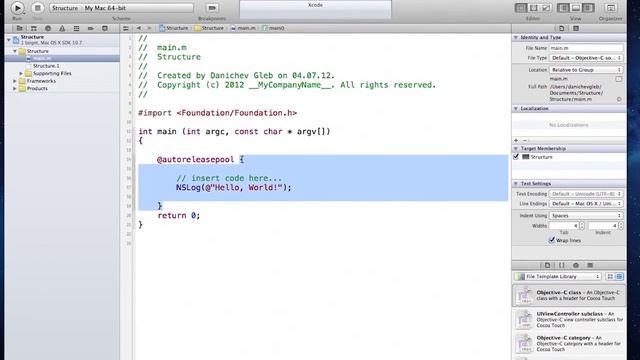
Task: Collapse the Identity and Type section
Action: click(516, 37)
